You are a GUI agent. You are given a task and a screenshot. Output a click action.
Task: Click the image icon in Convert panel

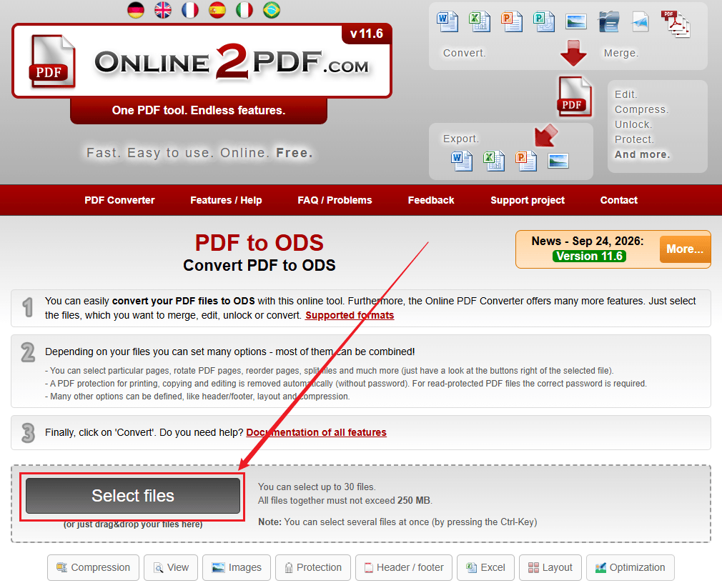pos(576,21)
